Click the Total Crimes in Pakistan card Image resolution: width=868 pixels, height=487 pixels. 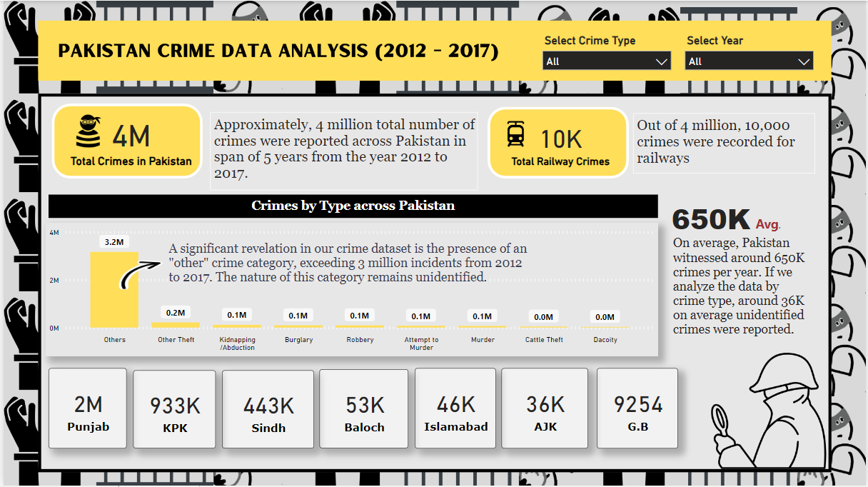pos(127,141)
